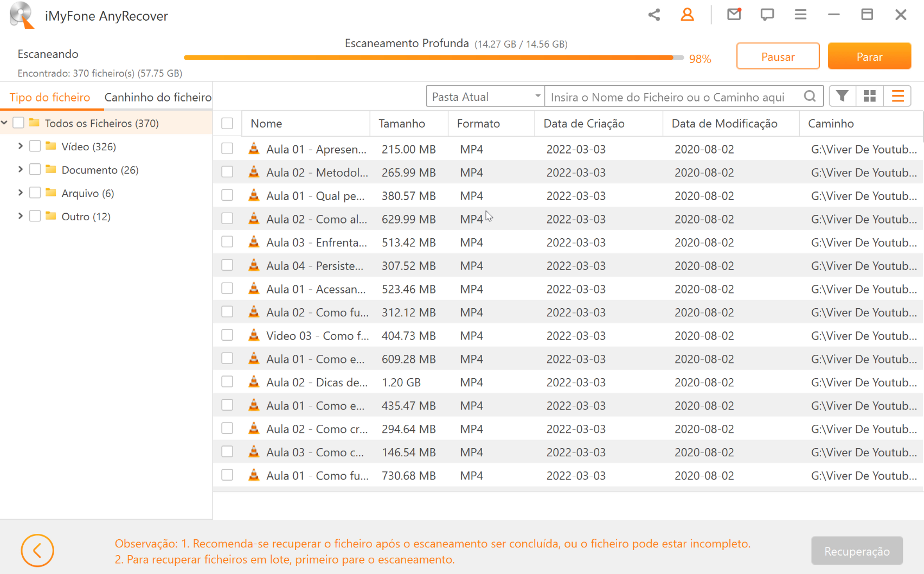Expand the Vídeo category
Screen dimensions: 924x574
click(x=21, y=146)
